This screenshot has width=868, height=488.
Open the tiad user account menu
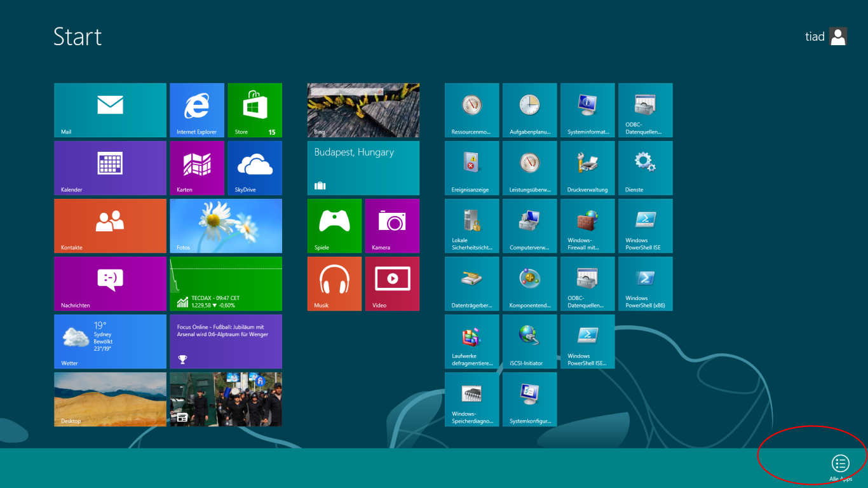click(826, 37)
